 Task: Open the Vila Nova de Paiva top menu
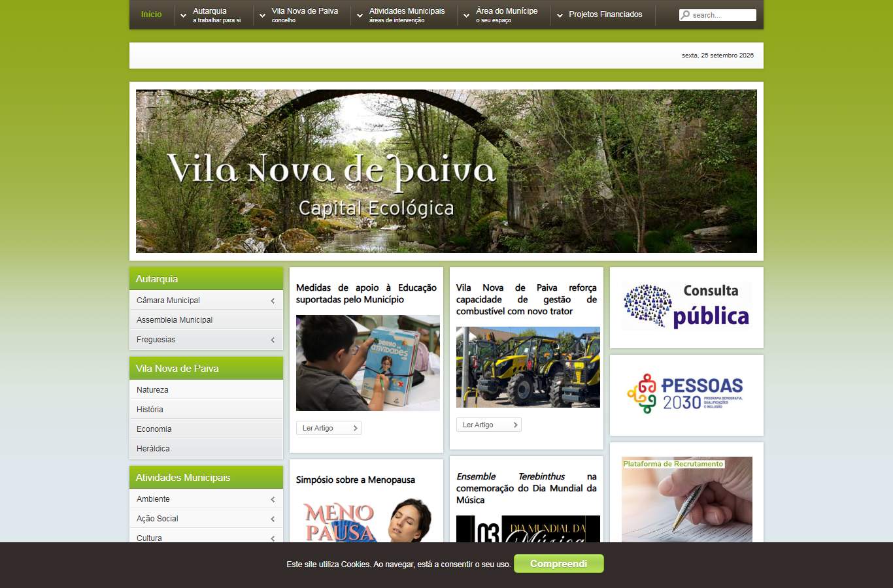305,15
